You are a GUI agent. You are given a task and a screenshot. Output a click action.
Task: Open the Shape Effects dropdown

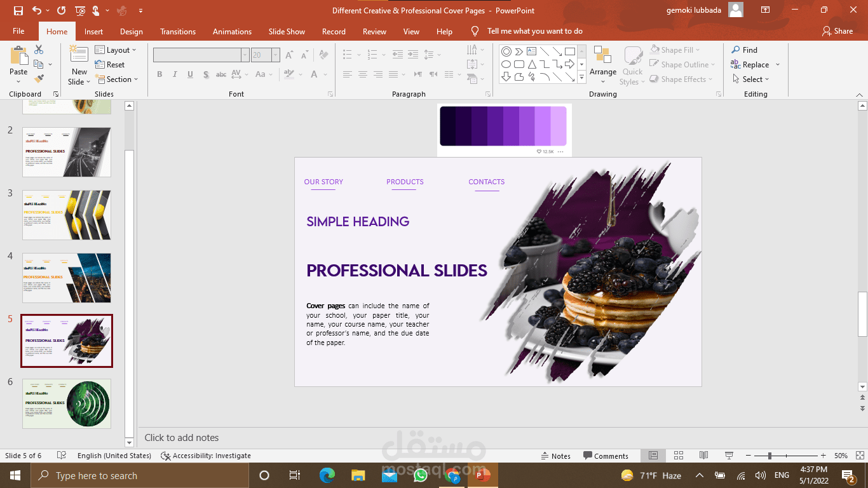coord(681,79)
